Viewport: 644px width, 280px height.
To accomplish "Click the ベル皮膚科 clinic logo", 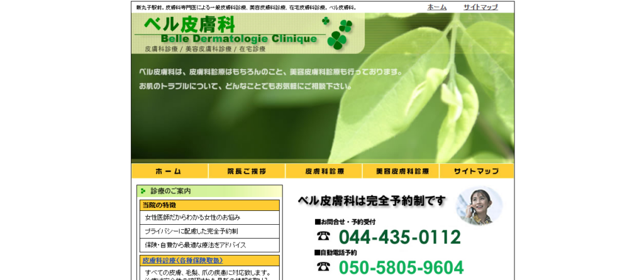I will [x=189, y=25].
